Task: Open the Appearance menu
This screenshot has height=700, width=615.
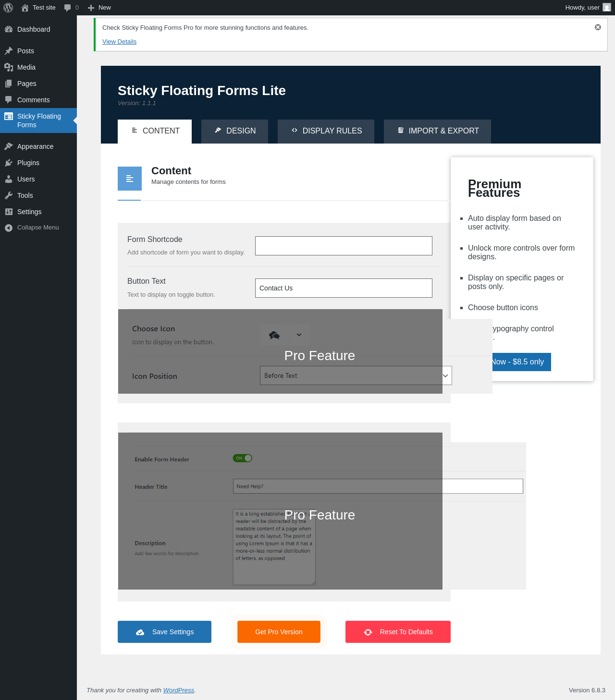Action: coord(38,146)
